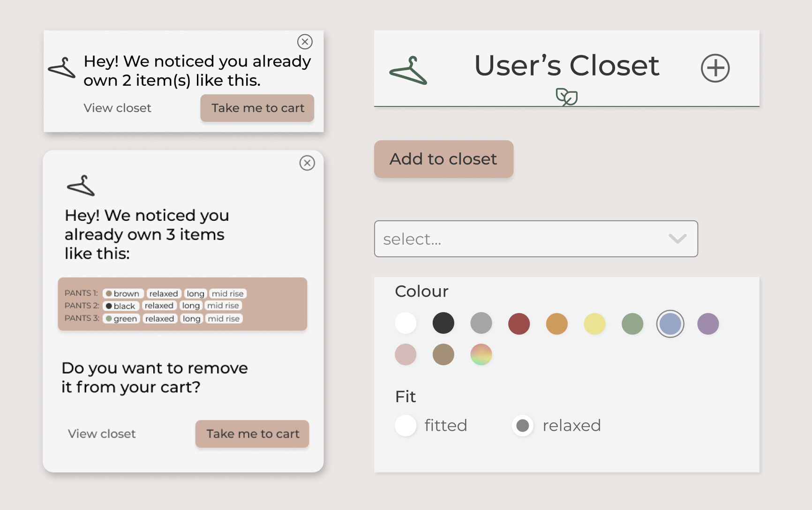The height and width of the screenshot is (510, 812).
Task: Click the relaxed tag in PANTS 2 row
Action: point(159,306)
